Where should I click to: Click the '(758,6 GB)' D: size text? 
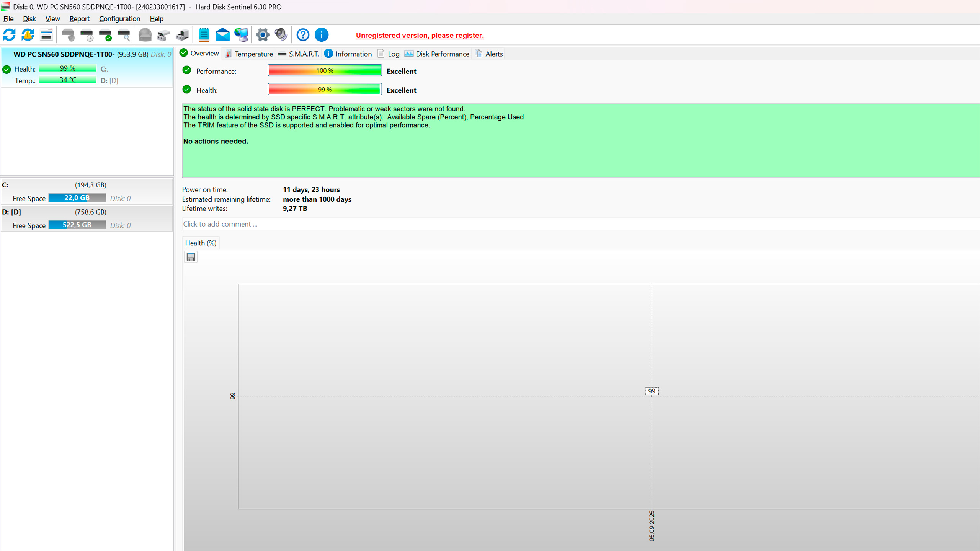click(x=90, y=212)
